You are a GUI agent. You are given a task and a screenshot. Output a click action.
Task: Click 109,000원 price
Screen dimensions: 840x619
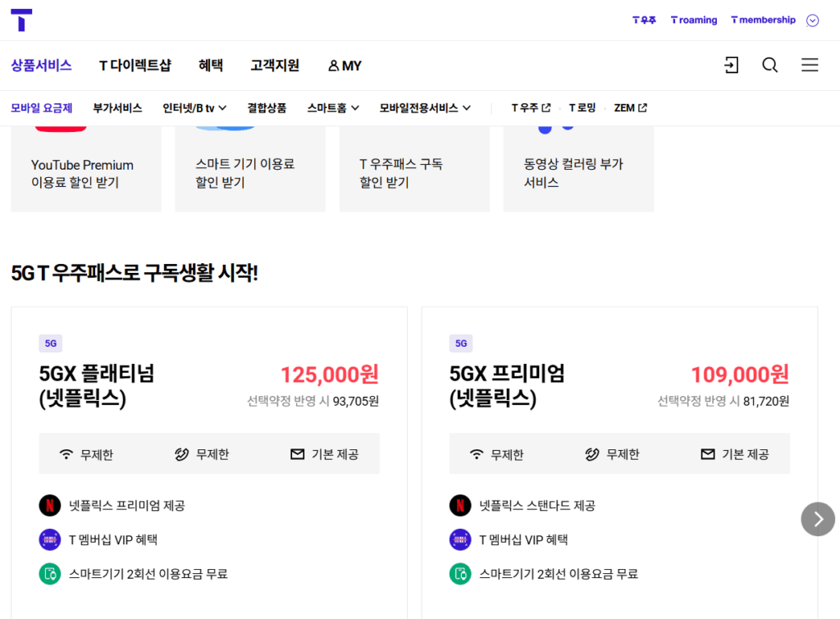point(740,375)
